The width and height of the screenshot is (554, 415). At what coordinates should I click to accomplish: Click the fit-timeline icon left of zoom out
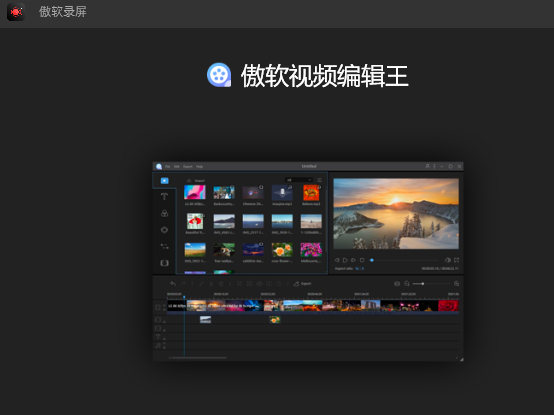(x=397, y=284)
